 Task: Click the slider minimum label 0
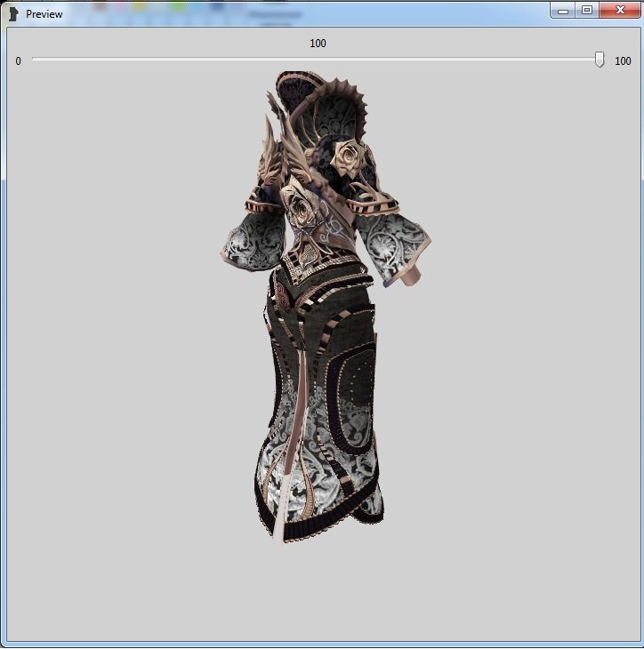pyautogui.click(x=18, y=61)
